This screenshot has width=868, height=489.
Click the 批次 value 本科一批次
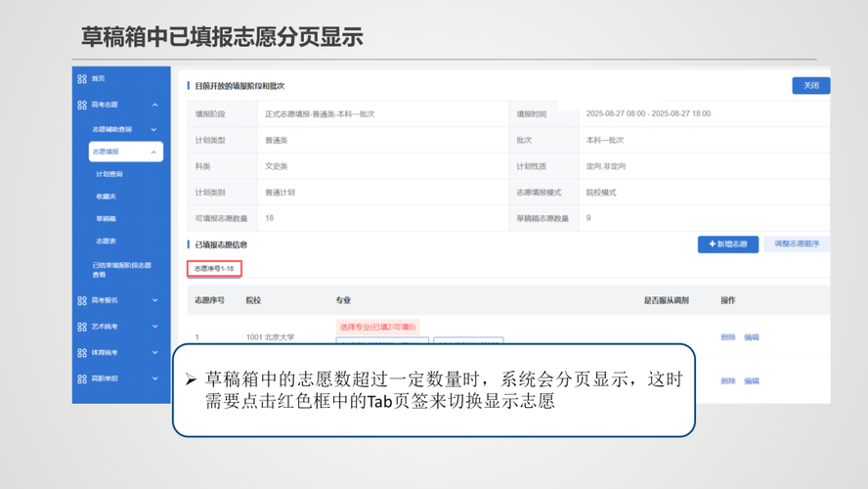coord(604,140)
